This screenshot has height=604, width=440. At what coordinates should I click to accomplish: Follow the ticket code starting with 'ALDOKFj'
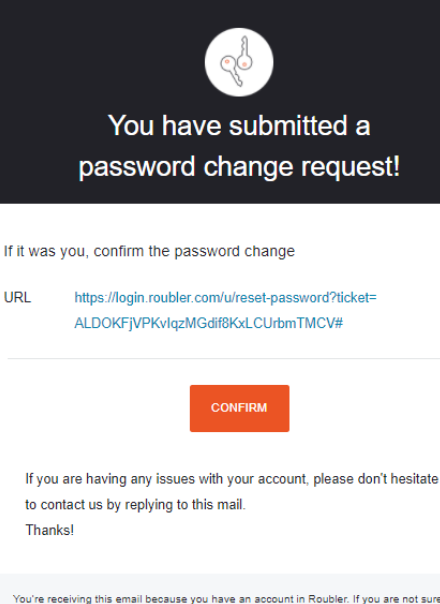208,323
